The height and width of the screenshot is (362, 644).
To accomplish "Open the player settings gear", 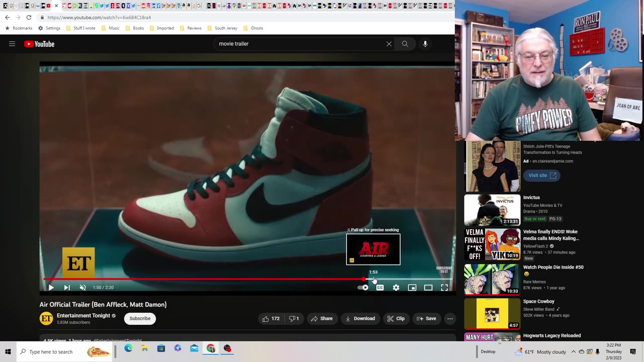I will [x=396, y=288].
